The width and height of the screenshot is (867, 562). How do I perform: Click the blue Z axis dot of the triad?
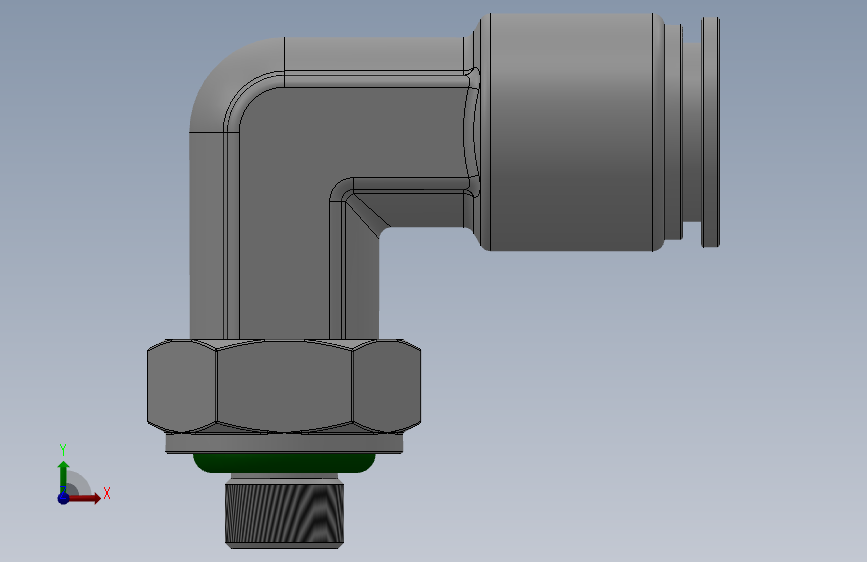pyautogui.click(x=64, y=498)
